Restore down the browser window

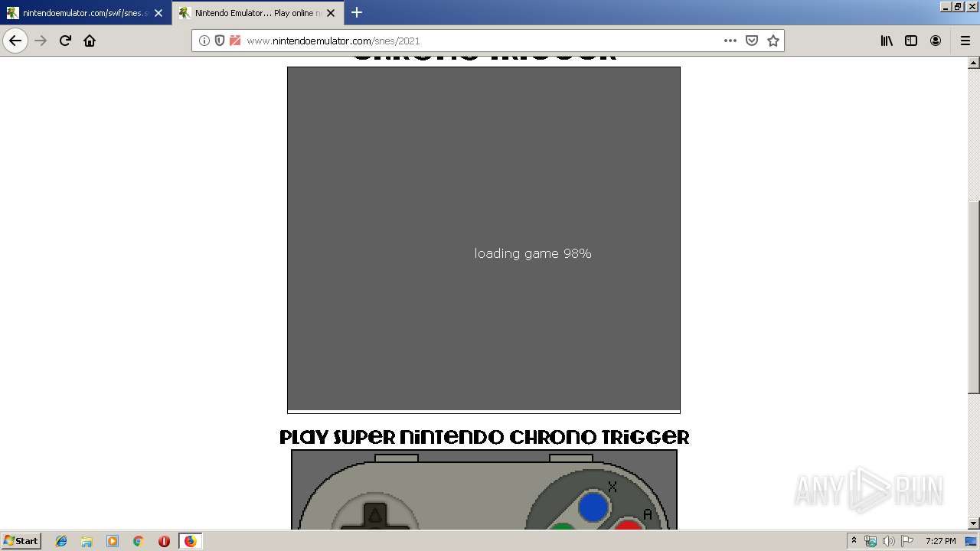(x=958, y=6)
